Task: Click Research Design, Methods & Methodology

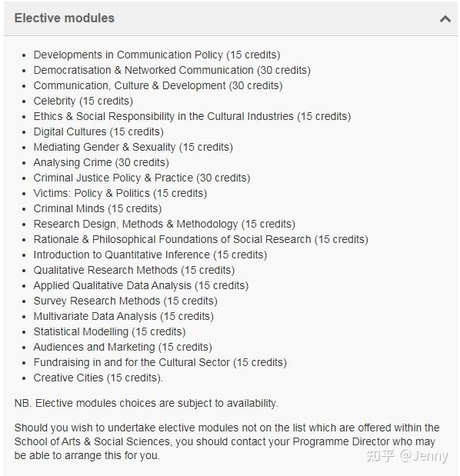Action: [165, 224]
